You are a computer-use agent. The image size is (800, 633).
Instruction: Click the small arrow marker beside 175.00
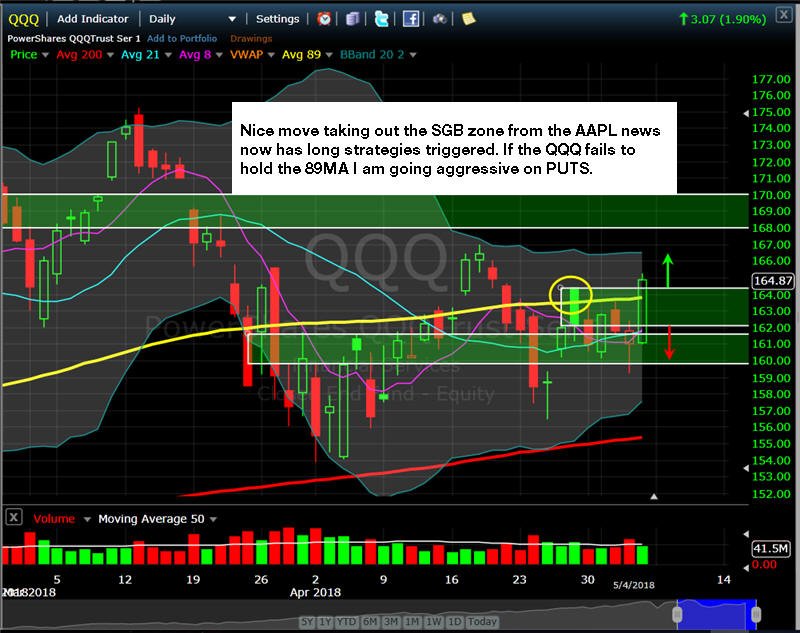coord(746,113)
